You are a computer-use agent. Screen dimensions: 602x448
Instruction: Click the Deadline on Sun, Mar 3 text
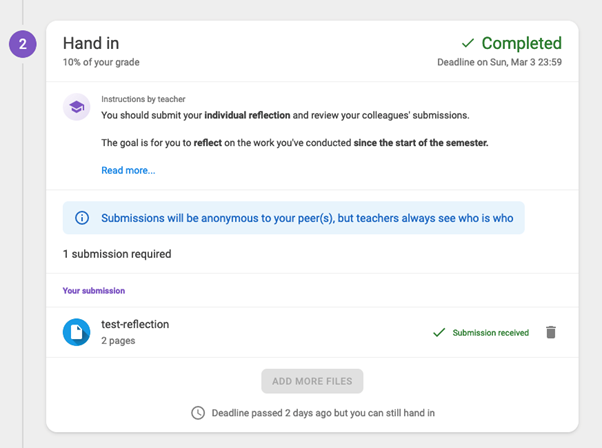[499, 62]
